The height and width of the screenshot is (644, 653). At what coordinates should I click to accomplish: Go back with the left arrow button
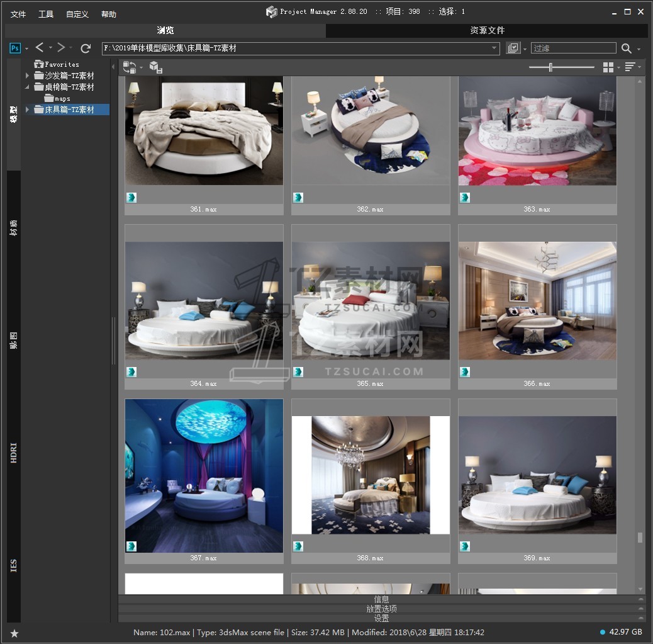point(40,48)
